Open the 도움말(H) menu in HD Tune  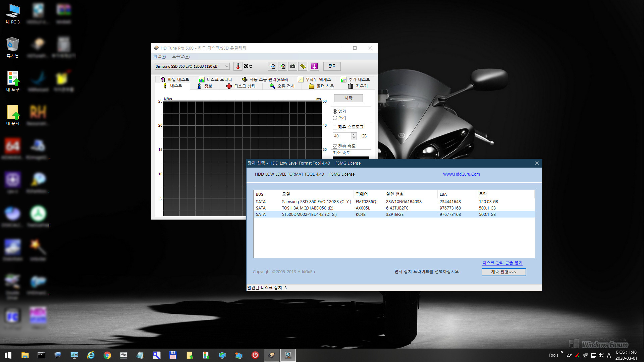[x=181, y=56]
